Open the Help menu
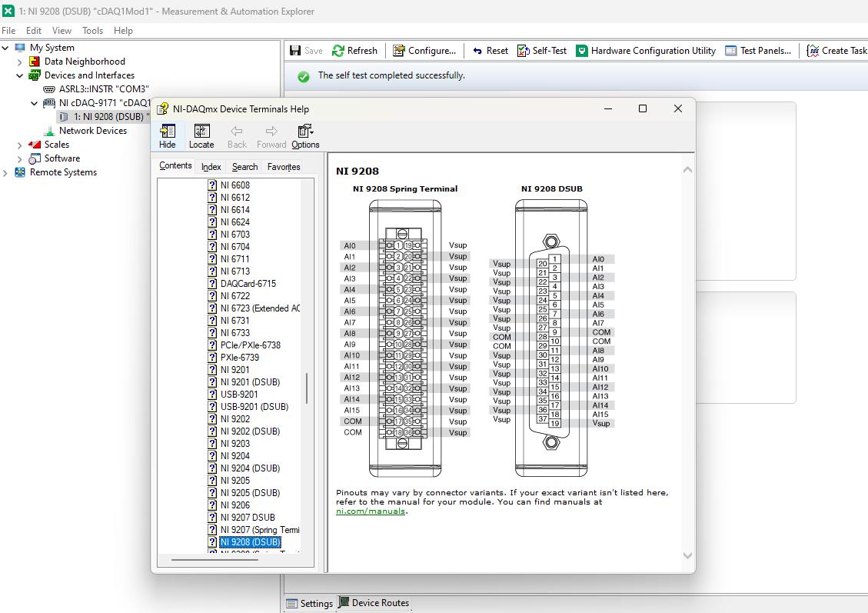The image size is (868, 613). (123, 31)
